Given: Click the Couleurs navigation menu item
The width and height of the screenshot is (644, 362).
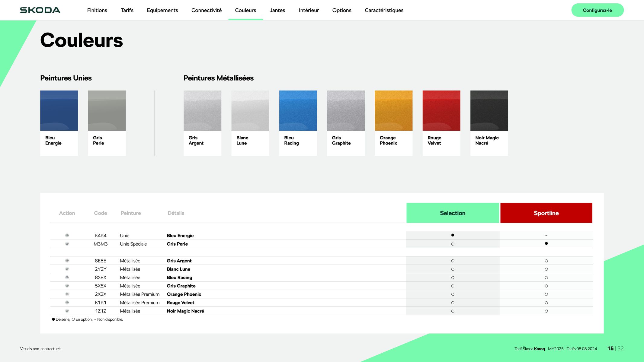Looking at the screenshot, I should [x=245, y=10].
